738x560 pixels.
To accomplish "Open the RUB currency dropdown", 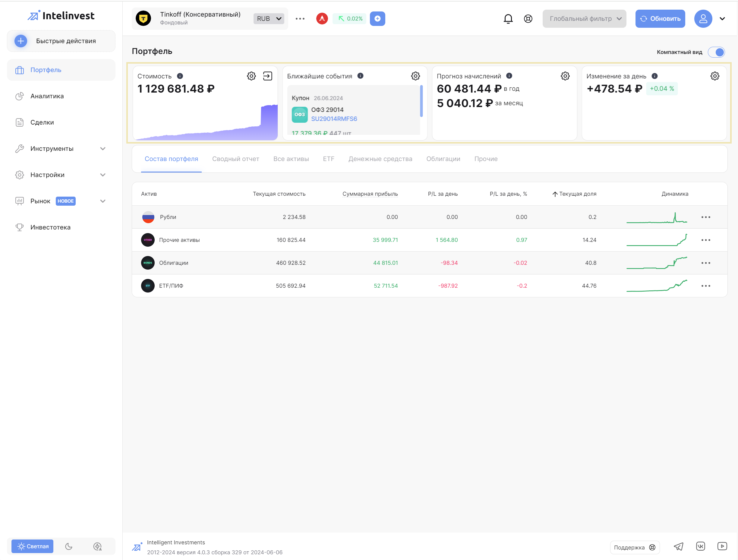I will (x=269, y=19).
